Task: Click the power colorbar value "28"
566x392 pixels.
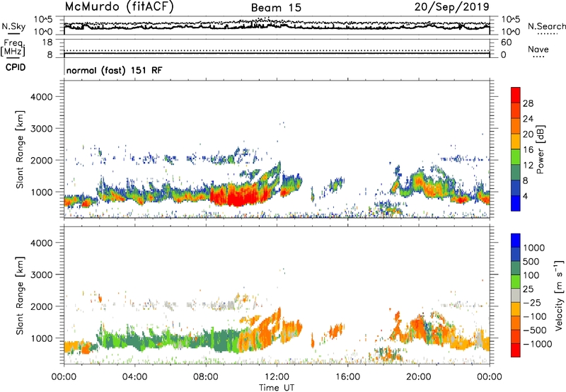Action: [x=528, y=103]
